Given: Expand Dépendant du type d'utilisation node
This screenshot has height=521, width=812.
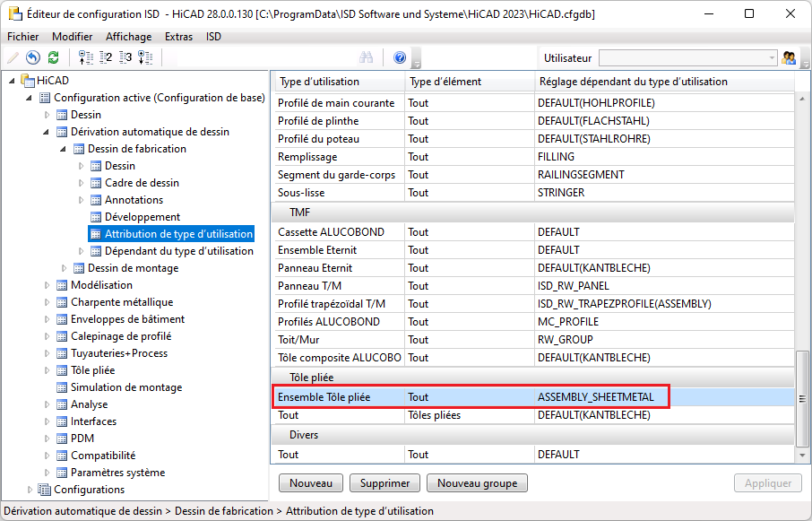Looking at the screenshot, I should pyautogui.click(x=81, y=251).
